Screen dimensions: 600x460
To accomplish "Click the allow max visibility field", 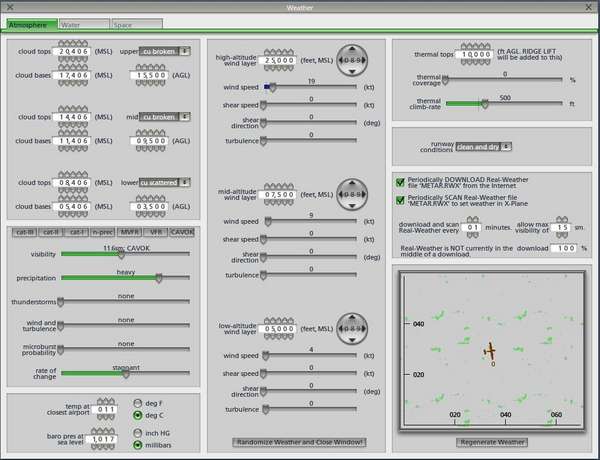I will pyautogui.click(x=562, y=227).
